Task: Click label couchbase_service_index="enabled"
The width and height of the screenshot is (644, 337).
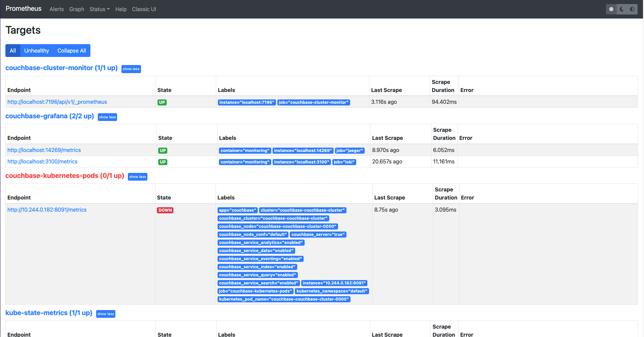Action: click(257, 267)
